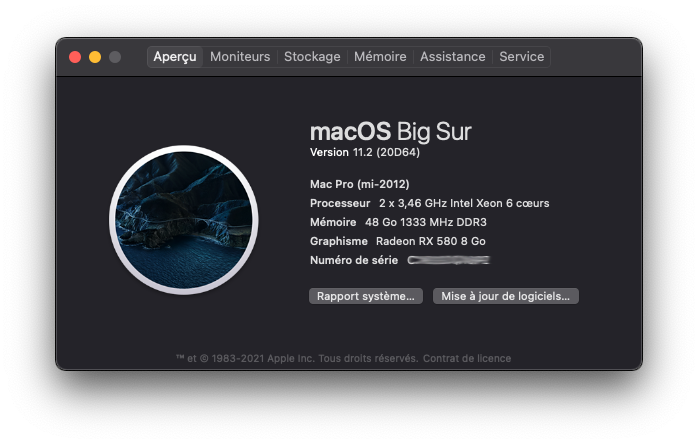Click the Big Sur wallpaper logo
698x444 pixels.
coord(184,220)
